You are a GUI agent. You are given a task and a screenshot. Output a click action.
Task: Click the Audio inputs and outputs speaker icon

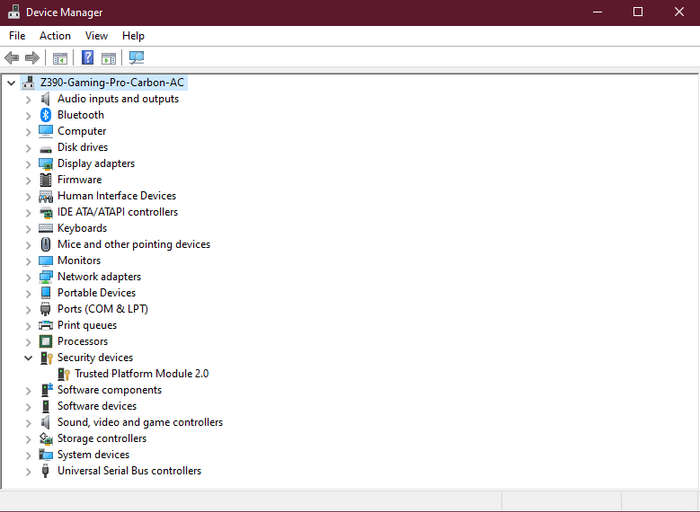(x=46, y=99)
